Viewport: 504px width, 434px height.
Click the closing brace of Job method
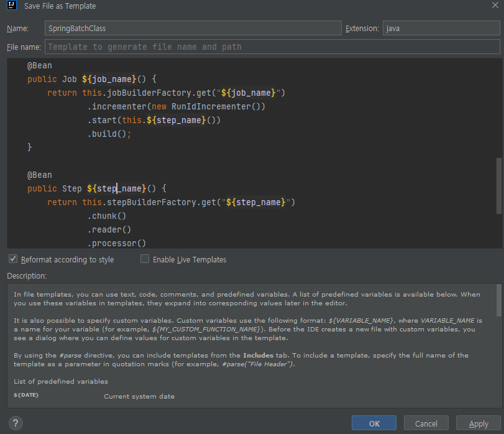30,147
